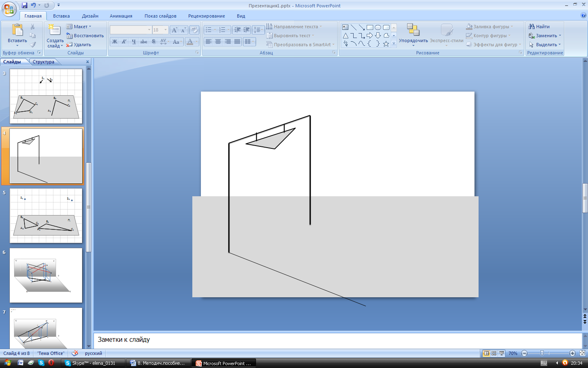Toggle strikethrough abc formatting
The width and height of the screenshot is (588, 368).
point(144,42)
